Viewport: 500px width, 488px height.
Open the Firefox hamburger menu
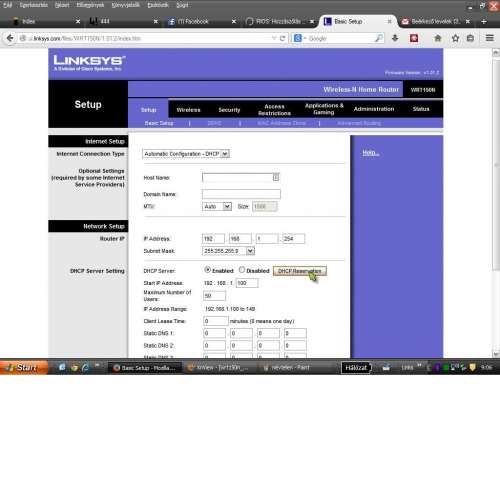(x=490, y=38)
